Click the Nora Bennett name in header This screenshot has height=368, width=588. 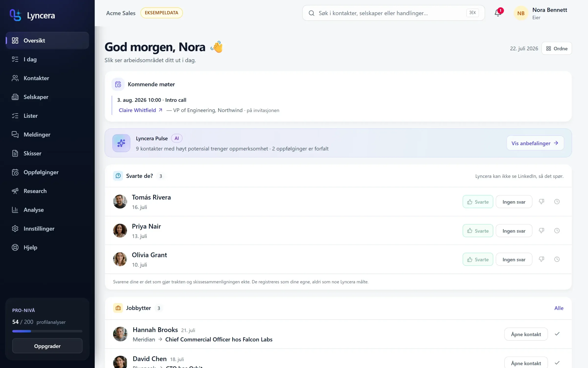[x=550, y=10]
